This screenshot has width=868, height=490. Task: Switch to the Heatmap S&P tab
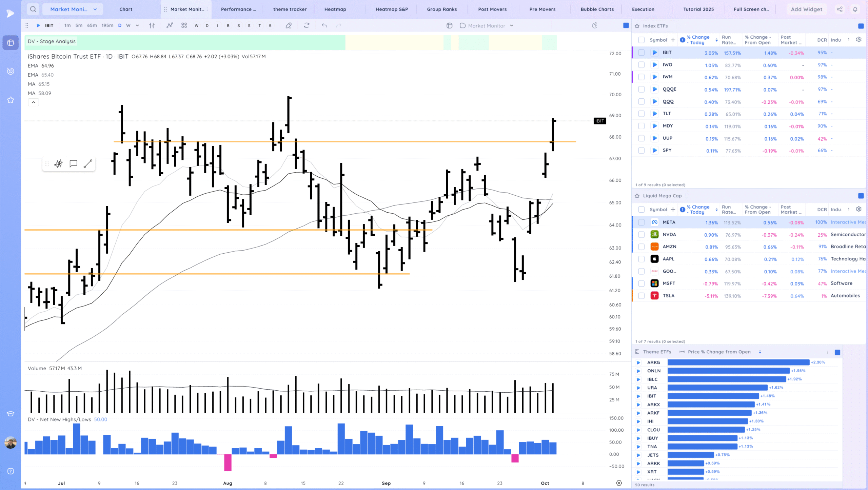(x=392, y=9)
